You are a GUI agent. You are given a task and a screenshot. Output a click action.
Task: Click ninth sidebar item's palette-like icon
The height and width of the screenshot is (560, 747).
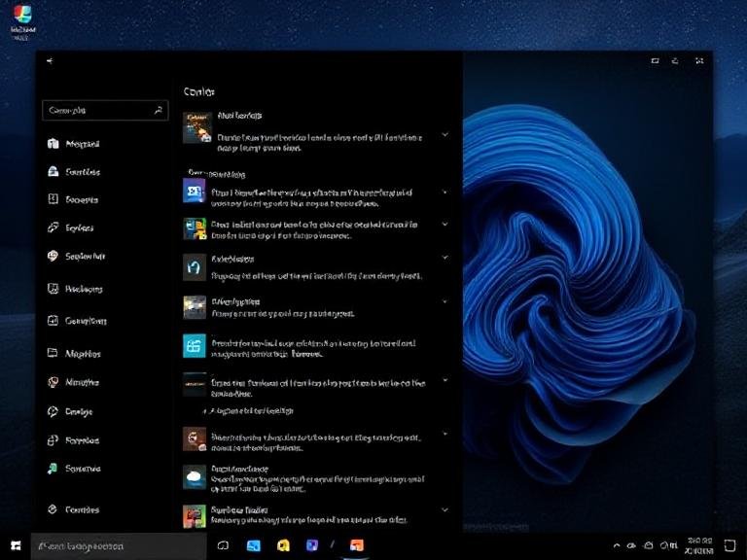point(53,382)
